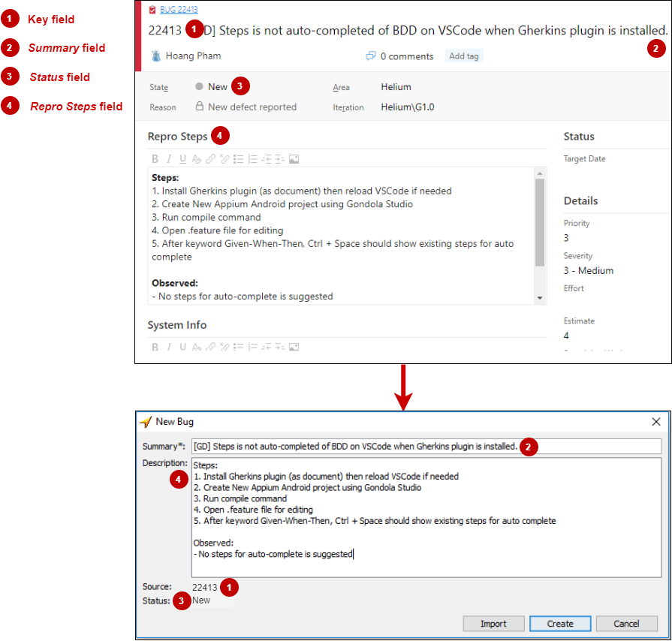Insert a link from the Repro Steps toolbar
The image size is (672, 641).
coord(211,159)
